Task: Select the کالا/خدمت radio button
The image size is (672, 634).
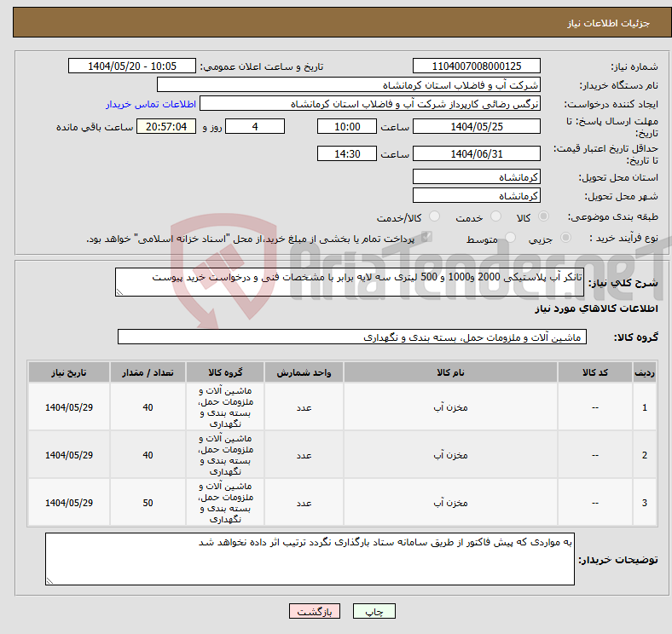Action: [x=435, y=216]
